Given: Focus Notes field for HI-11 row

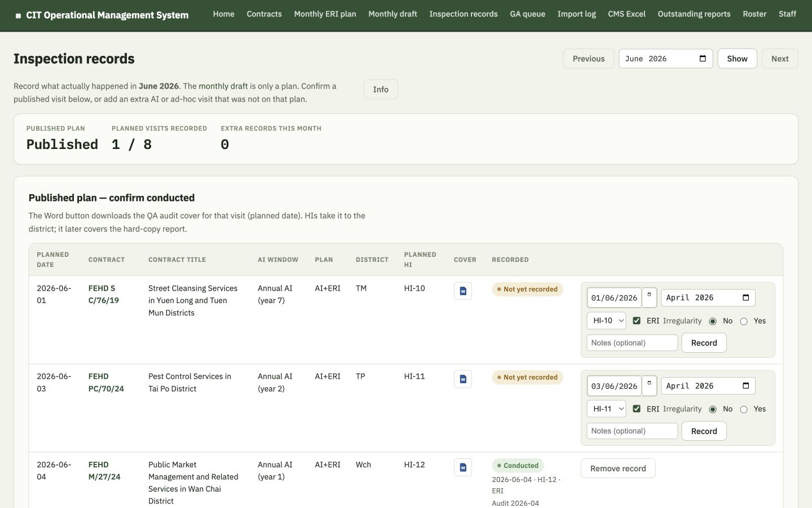Looking at the screenshot, I should point(632,431).
